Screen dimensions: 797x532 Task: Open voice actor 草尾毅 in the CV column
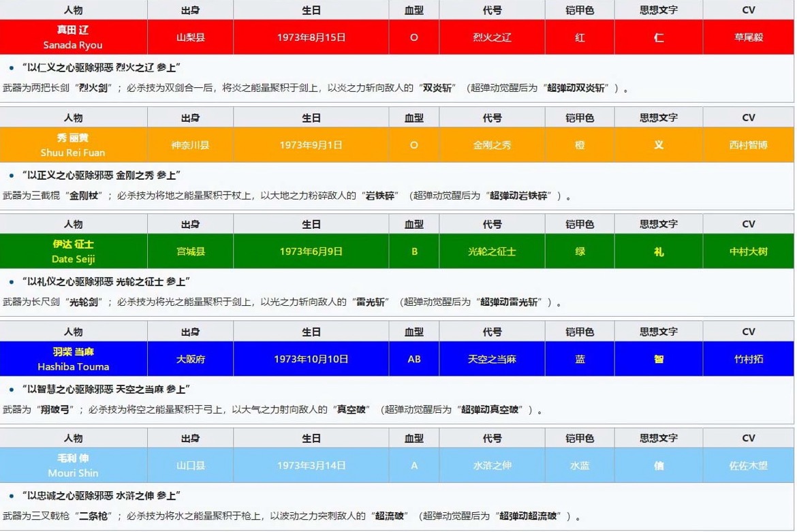pyautogui.click(x=748, y=37)
